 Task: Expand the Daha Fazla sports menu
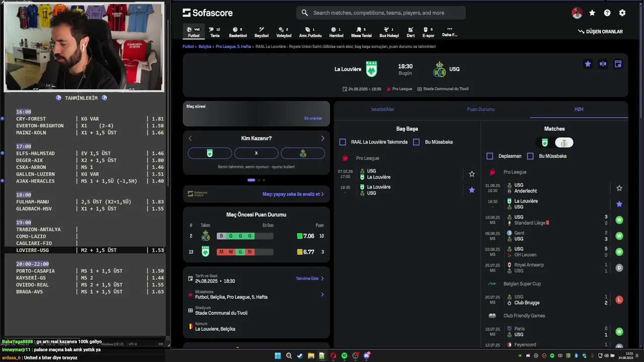(450, 32)
